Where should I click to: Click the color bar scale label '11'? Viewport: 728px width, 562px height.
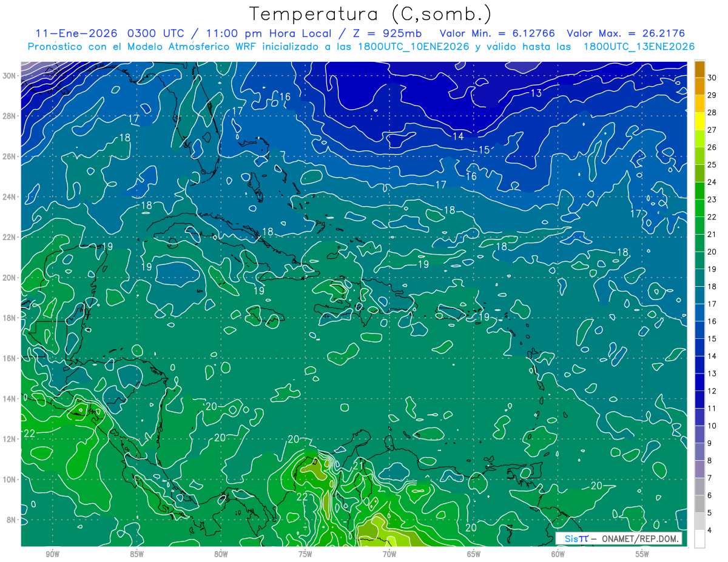click(712, 408)
